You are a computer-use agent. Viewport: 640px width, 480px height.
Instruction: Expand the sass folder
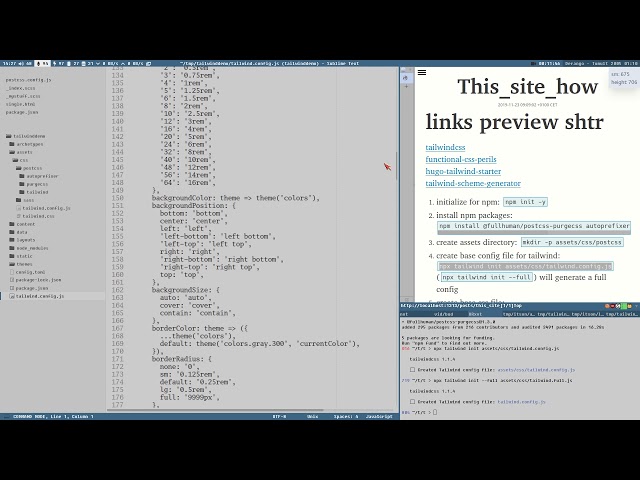point(25,200)
